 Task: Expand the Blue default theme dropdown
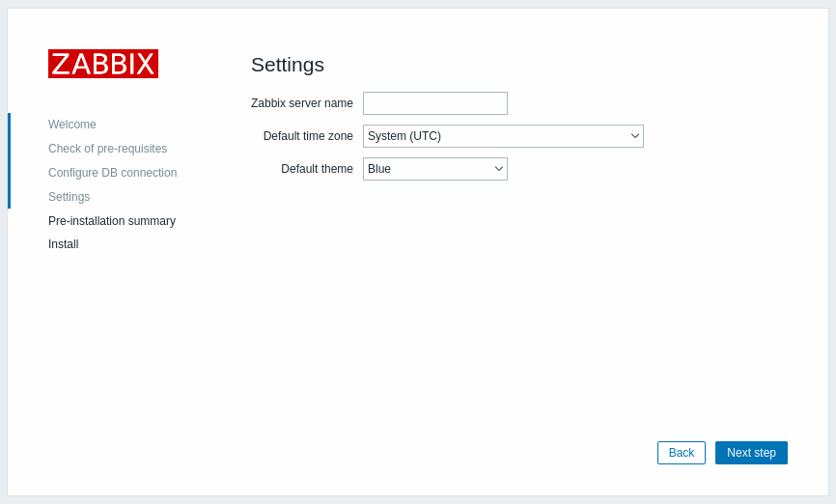[x=435, y=169]
